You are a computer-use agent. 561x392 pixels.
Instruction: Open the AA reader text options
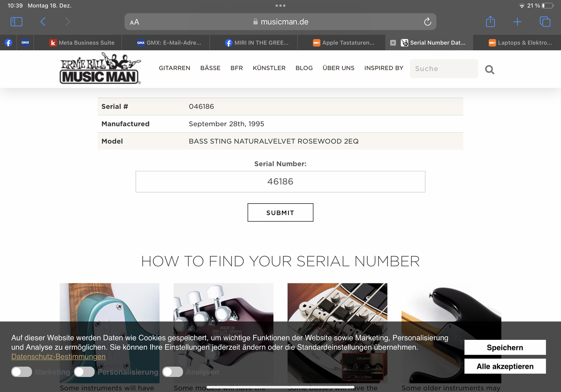(x=135, y=22)
